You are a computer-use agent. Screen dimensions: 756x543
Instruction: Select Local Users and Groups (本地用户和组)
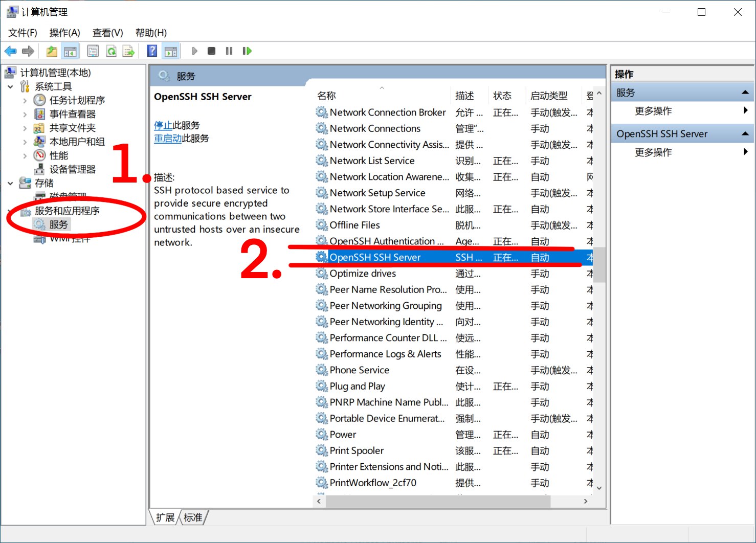pyautogui.click(x=77, y=142)
